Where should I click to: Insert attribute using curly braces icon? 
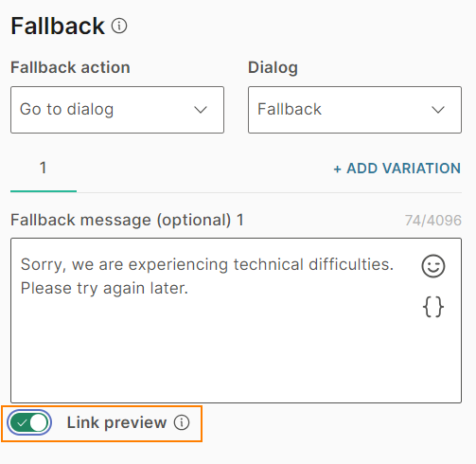(433, 307)
